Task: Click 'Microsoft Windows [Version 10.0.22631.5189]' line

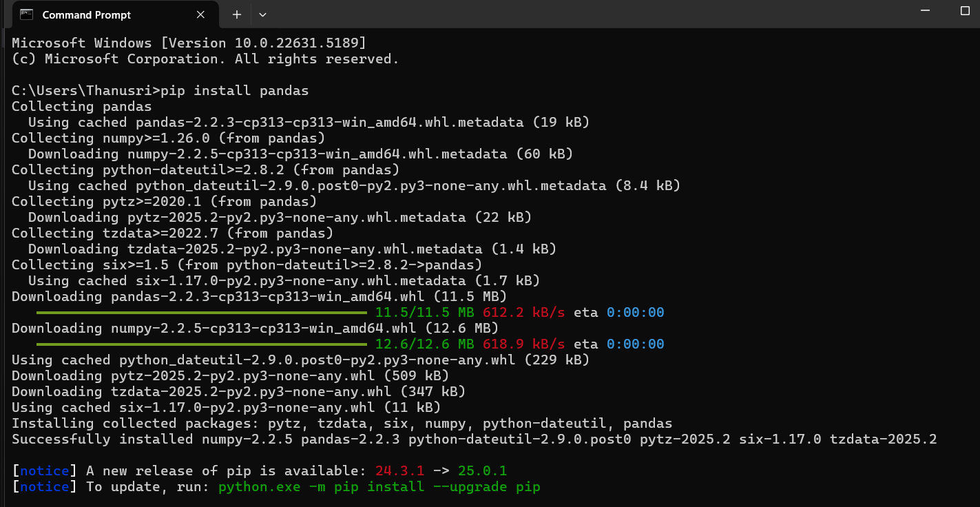Action: [189, 43]
